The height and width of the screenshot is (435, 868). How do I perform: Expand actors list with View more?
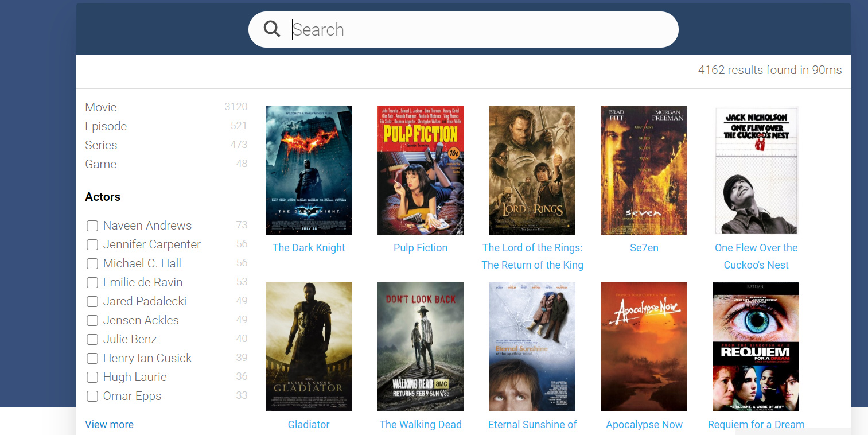[109, 425]
